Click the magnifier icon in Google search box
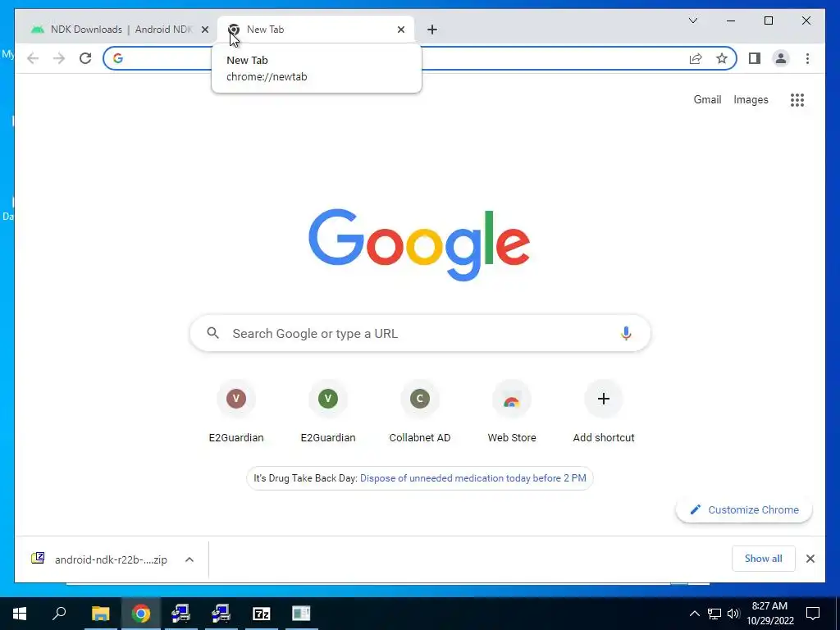840x630 pixels. pos(212,333)
